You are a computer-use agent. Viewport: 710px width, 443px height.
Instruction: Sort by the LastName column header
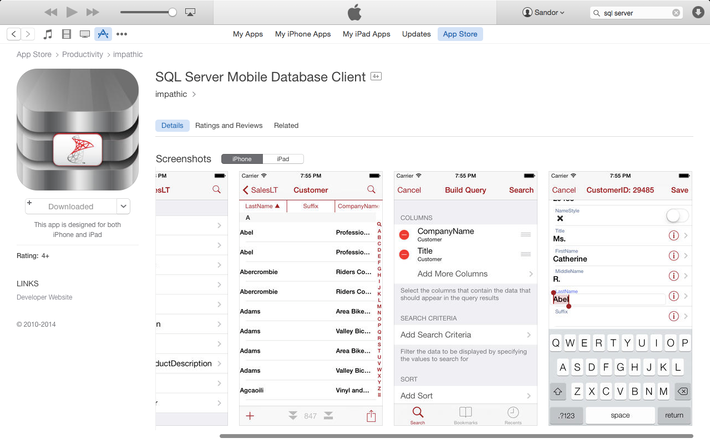tap(263, 206)
